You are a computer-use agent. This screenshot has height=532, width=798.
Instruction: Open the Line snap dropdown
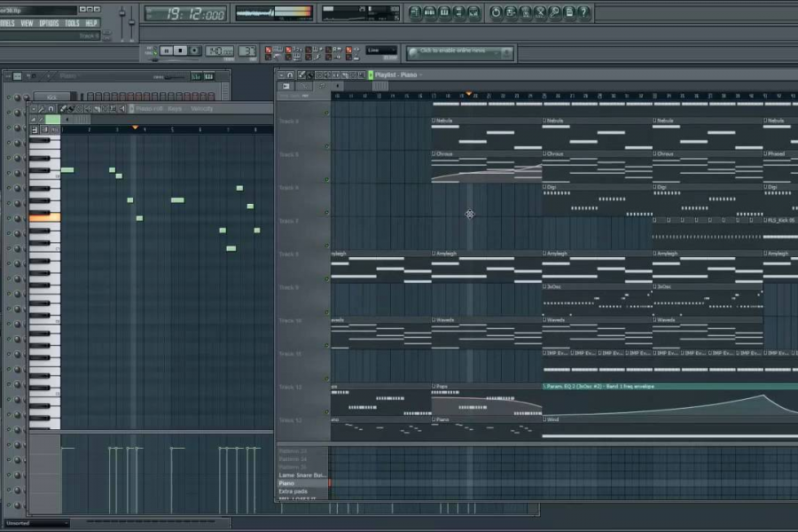(381, 51)
